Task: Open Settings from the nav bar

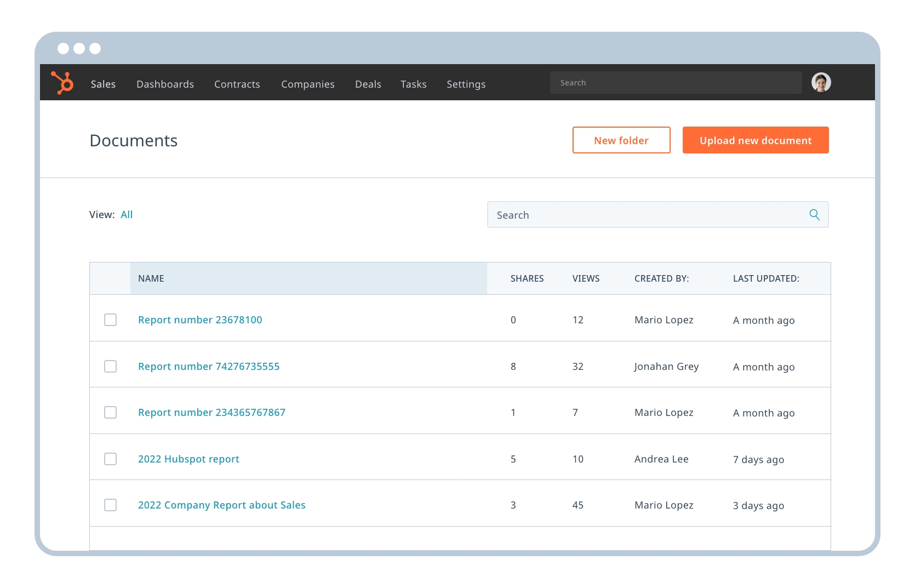Action: (466, 84)
